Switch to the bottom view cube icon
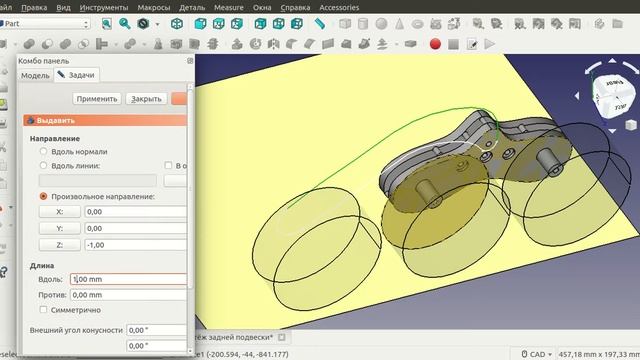The width and height of the screenshot is (640, 360). tap(279, 24)
